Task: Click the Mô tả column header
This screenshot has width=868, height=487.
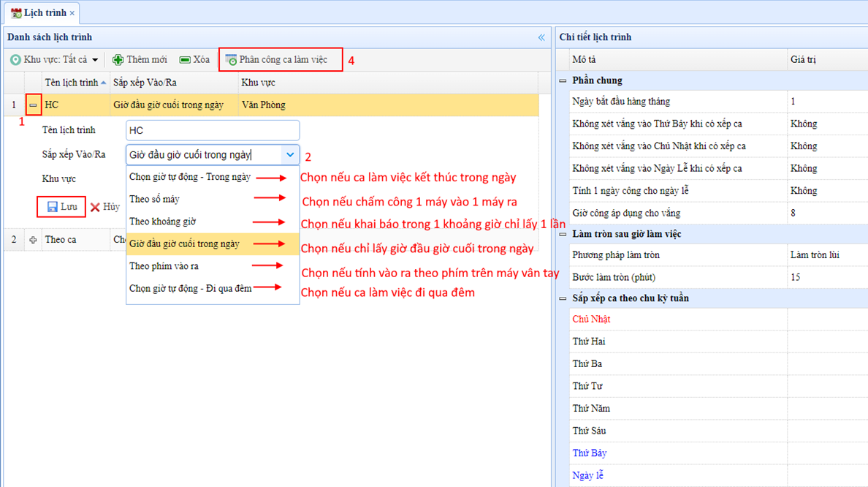Action: tap(678, 60)
